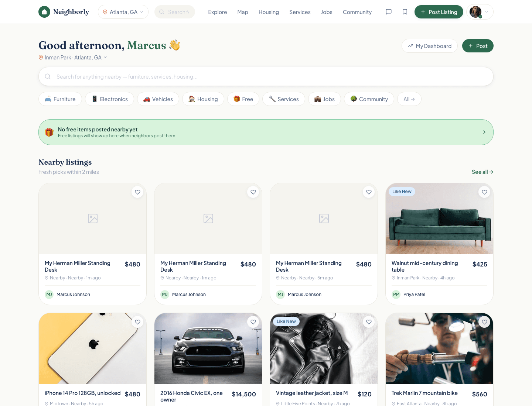Open the Services nav item in header
Image resolution: width=532 pixels, height=406 pixels.
pyautogui.click(x=300, y=12)
